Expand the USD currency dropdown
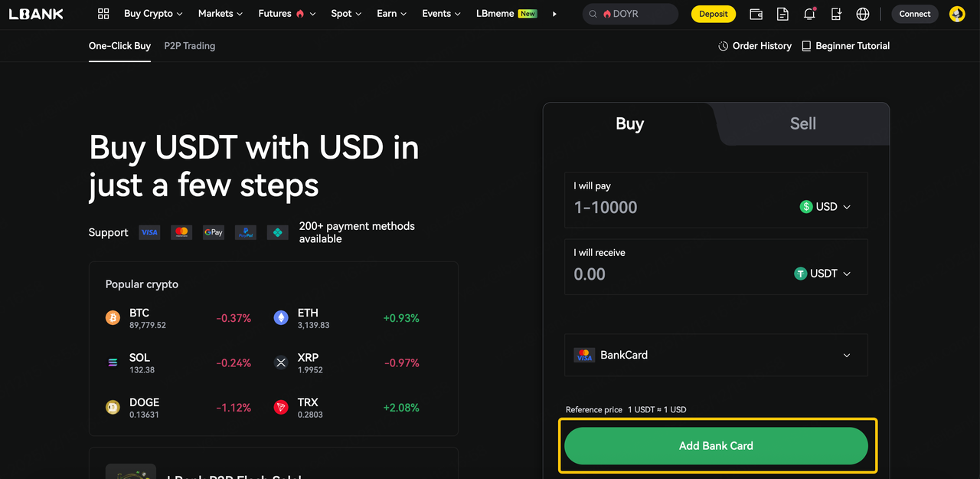The width and height of the screenshot is (980, 479). [x=825, y=207]
